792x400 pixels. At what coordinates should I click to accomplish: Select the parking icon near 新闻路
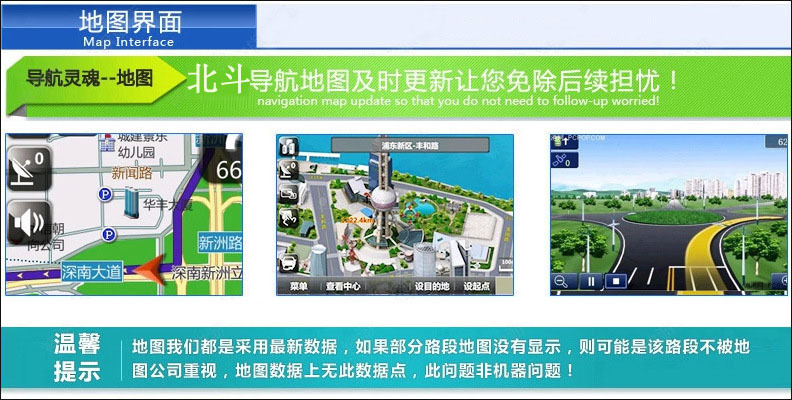point(106,196)
